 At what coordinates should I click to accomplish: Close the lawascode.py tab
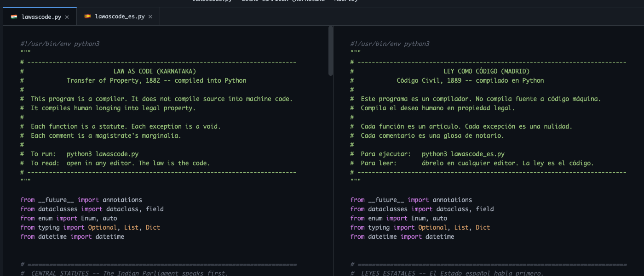pyautogui.click(x=67, y=17)
